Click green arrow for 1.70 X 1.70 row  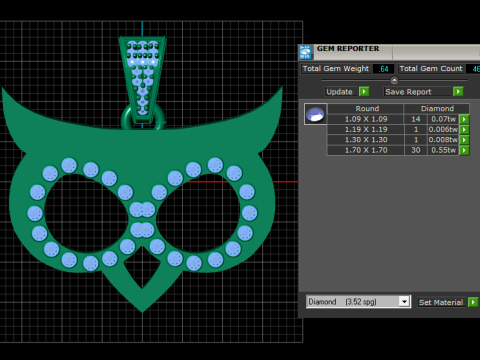[x=464, y=150]
